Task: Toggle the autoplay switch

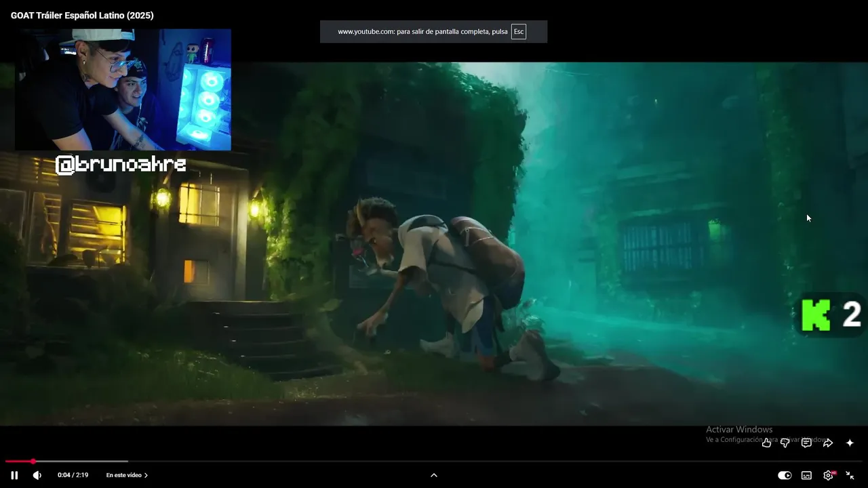Action: pyautogui.click(x=785, y=475)
